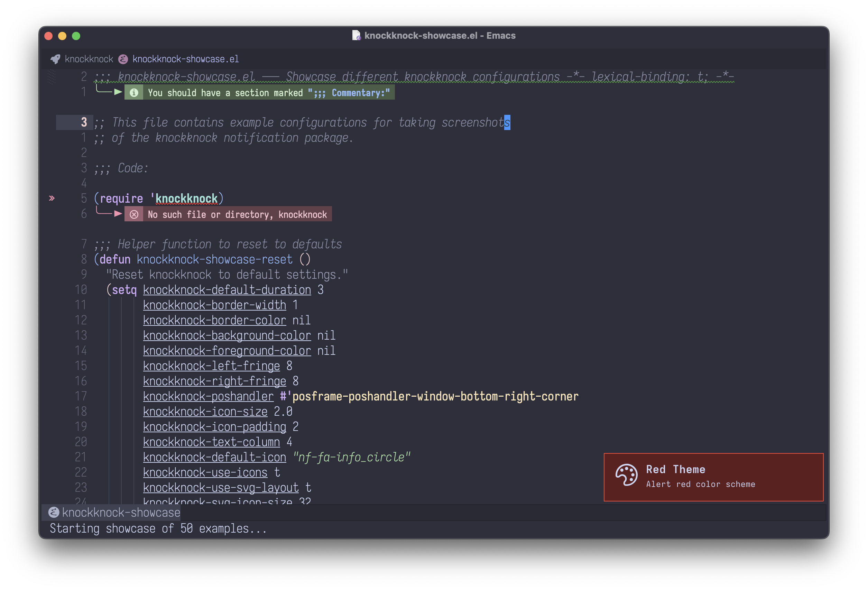Image resolution: width=868 pixels, height=590 pixels.
Task: Click the 'Alert red color scheme' notification text
Action: point(700,484)
